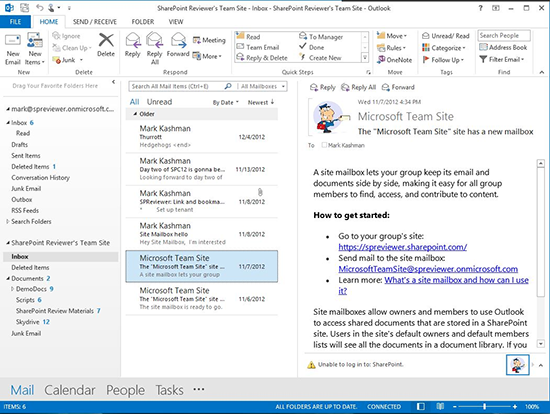Switch to People navigation
This screenshot has width=550, height=414.
(x=125, y=390)
